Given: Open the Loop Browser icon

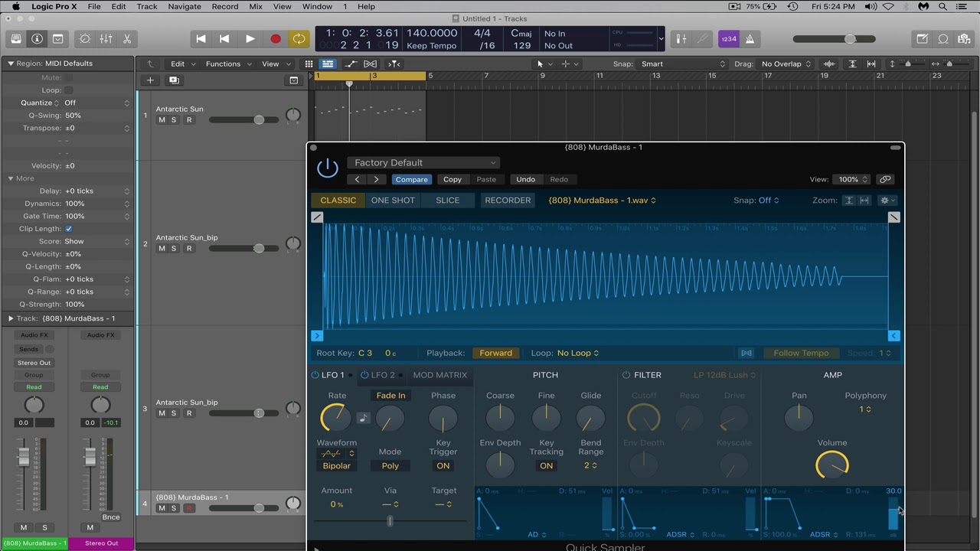Looking at the screenshot, I should 943,39.
